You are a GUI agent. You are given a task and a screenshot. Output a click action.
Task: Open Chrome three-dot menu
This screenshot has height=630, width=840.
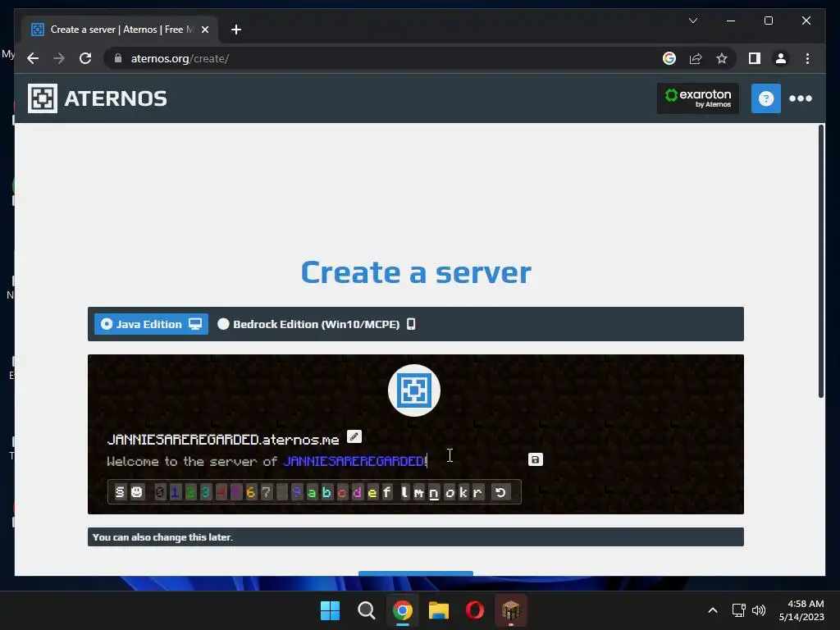[807, 58]
